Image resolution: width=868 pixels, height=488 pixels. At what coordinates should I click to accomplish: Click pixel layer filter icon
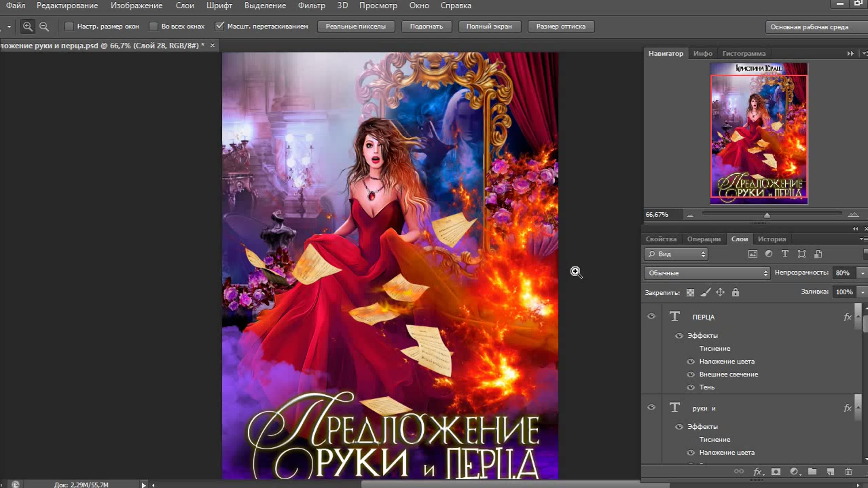pyautogui.click(x=753, y=254)
